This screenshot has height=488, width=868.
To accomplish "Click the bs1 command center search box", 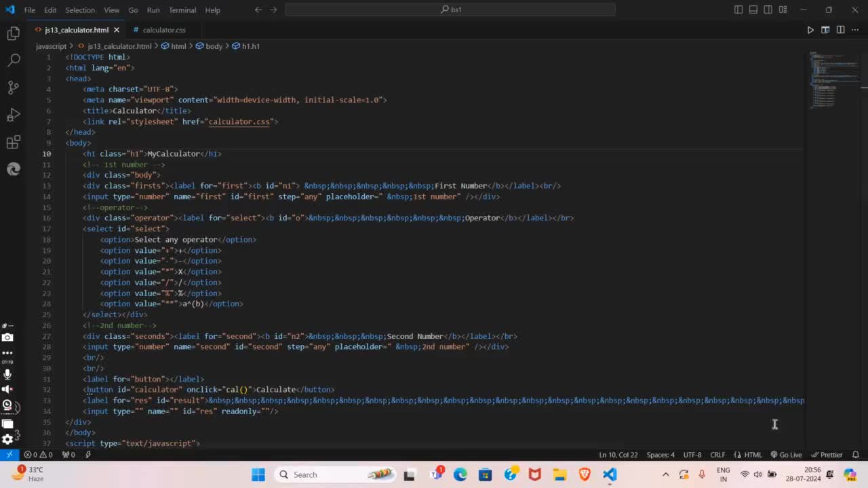I will point(450,9).
